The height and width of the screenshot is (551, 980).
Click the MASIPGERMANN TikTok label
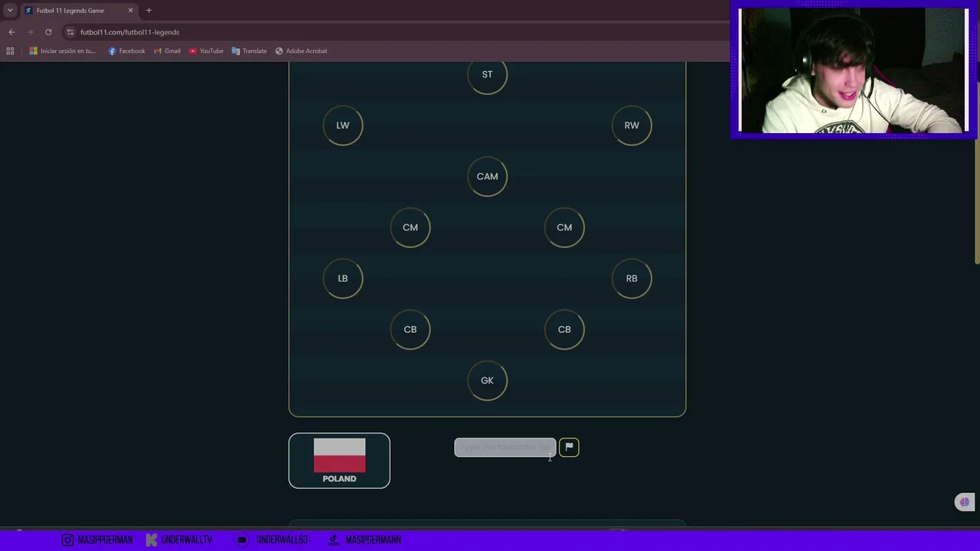click(364, 540)
